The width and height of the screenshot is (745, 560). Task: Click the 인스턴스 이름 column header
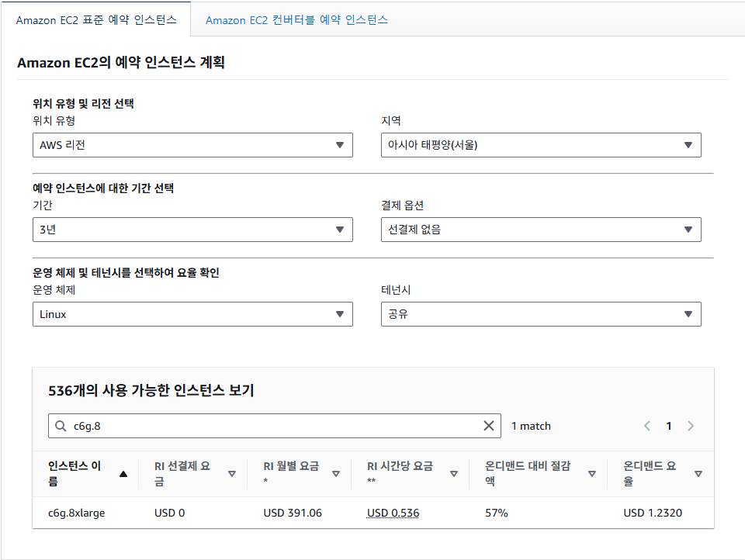[74, 474]
